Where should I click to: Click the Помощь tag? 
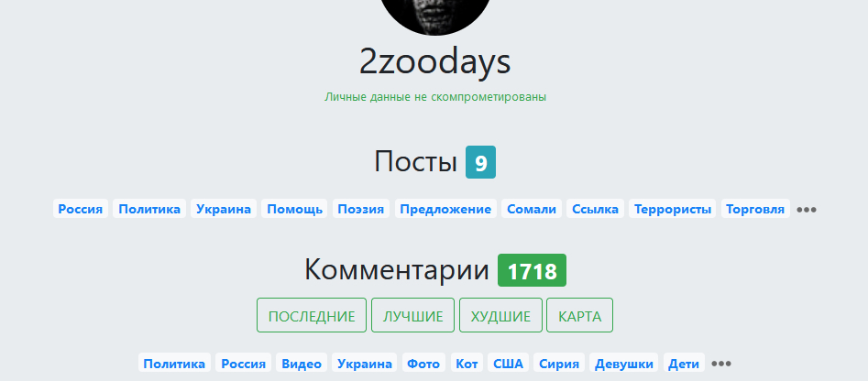(x=294, y=209)
